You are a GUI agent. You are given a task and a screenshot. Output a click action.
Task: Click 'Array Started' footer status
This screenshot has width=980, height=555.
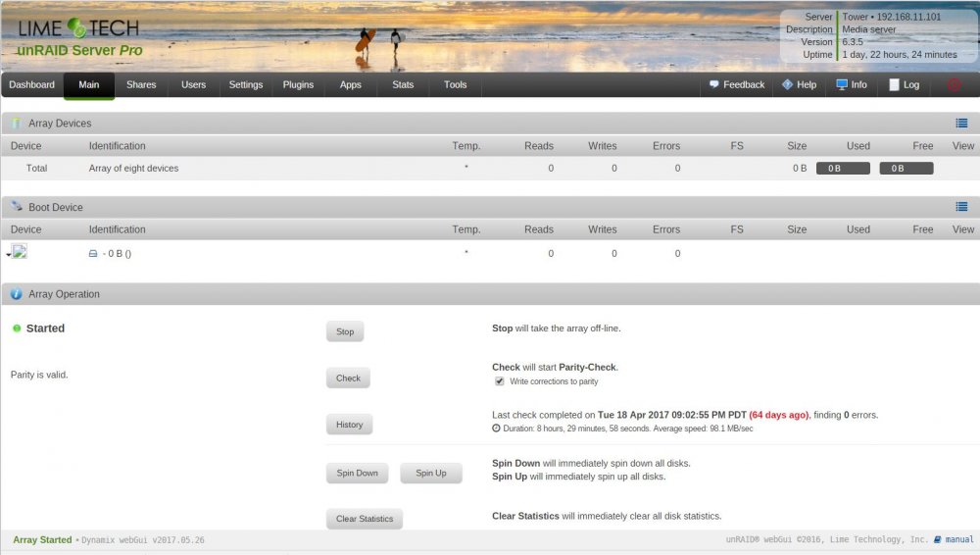click(42, 539)
